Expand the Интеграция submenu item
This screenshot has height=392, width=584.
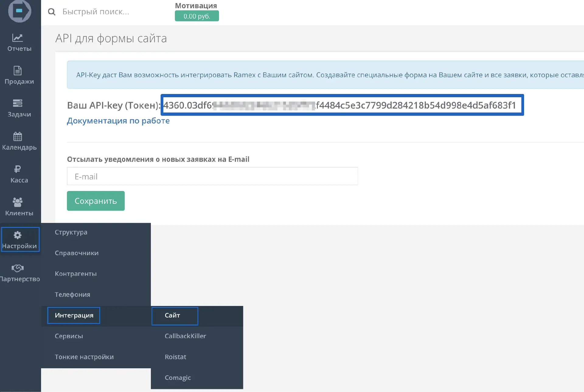point(74,315)
